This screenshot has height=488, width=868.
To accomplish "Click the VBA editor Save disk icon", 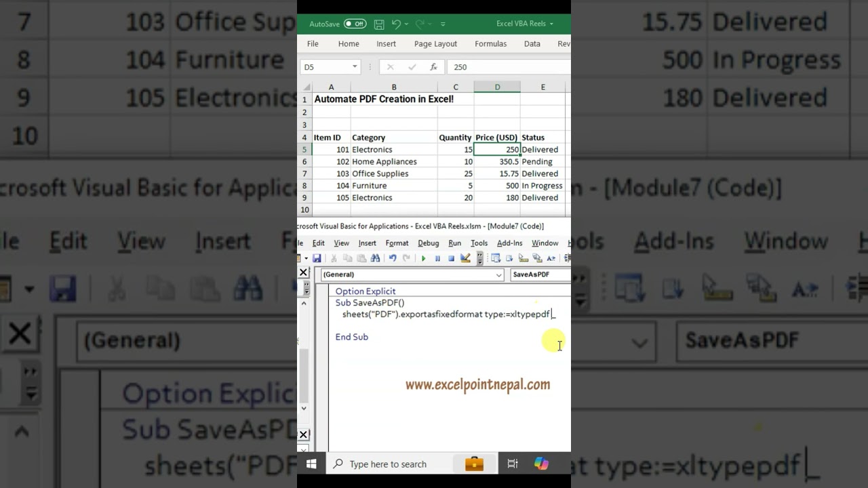I will click(317, 258).
